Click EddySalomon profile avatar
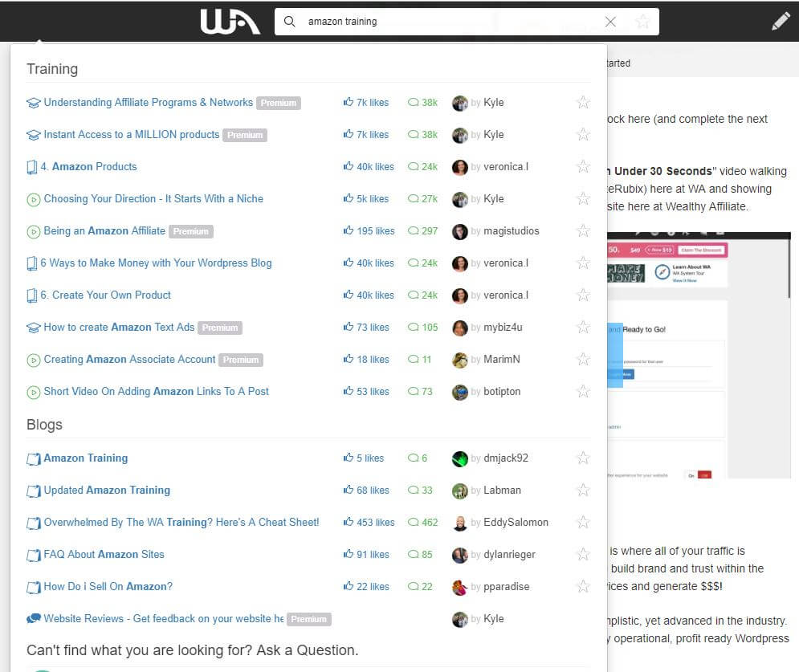The width and height of the screenshot is (799, 672). click(459, 523)
